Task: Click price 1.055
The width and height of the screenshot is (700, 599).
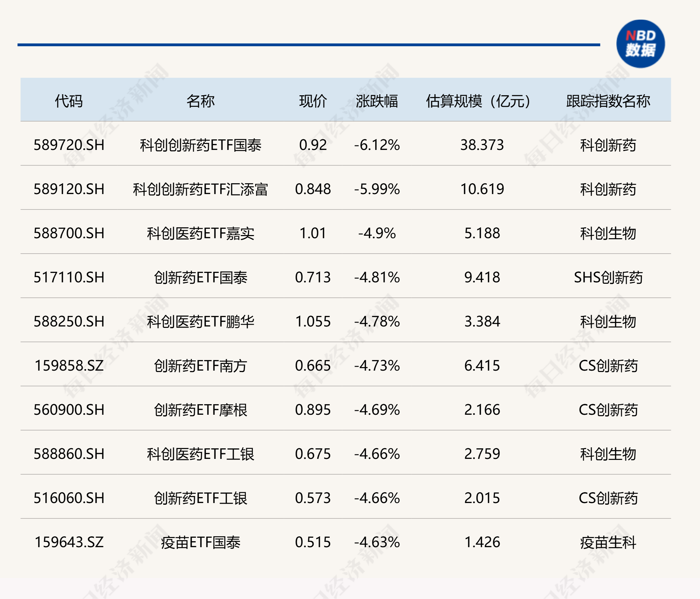Action: (x=313, y=321)
